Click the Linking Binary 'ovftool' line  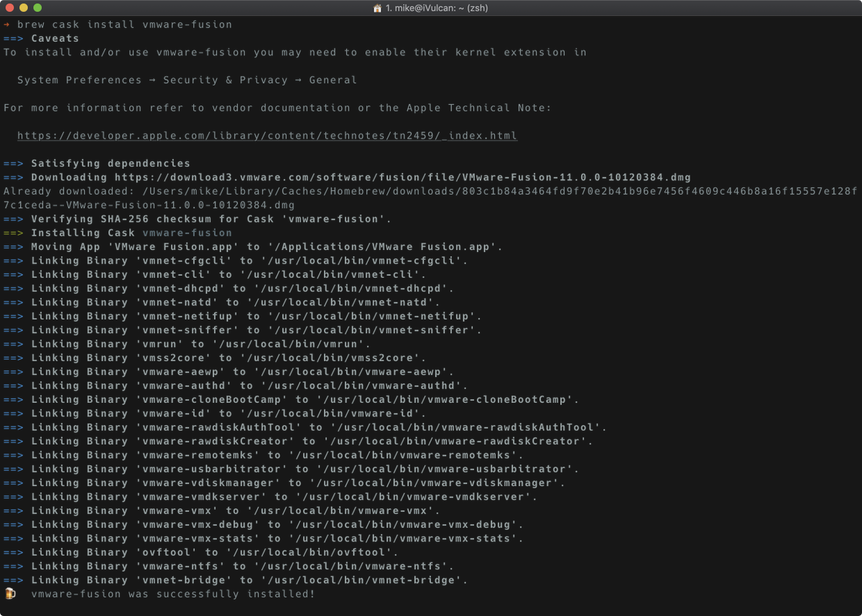coord(201,552)
